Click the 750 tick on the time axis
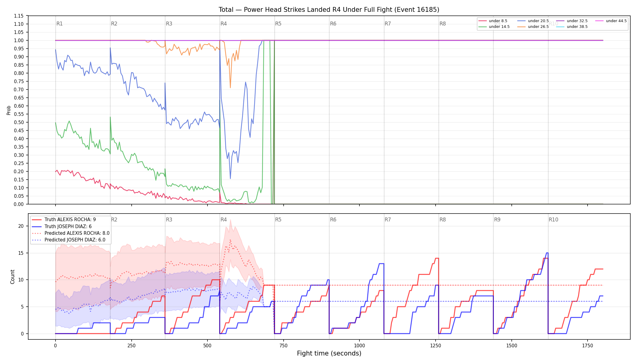 283,345
